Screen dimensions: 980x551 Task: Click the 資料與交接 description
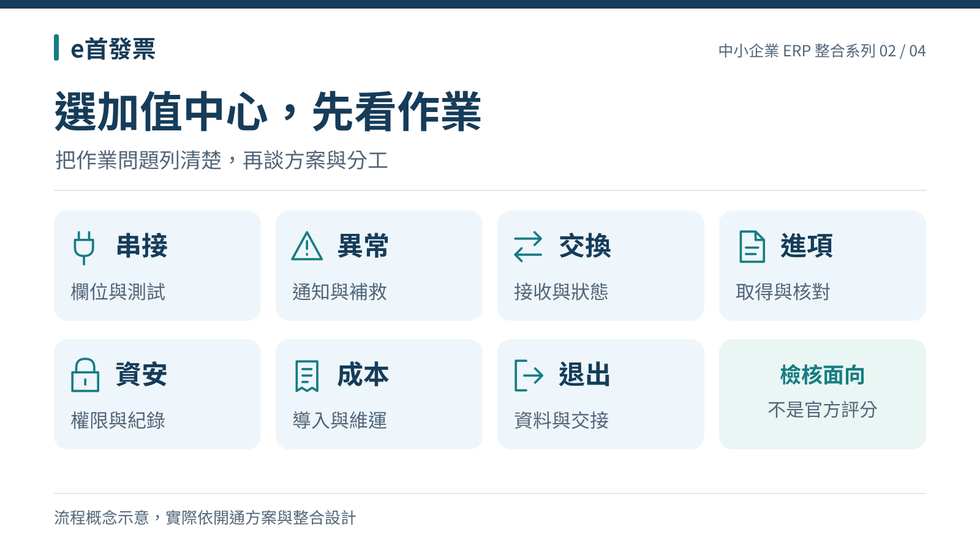pos(562,421)
